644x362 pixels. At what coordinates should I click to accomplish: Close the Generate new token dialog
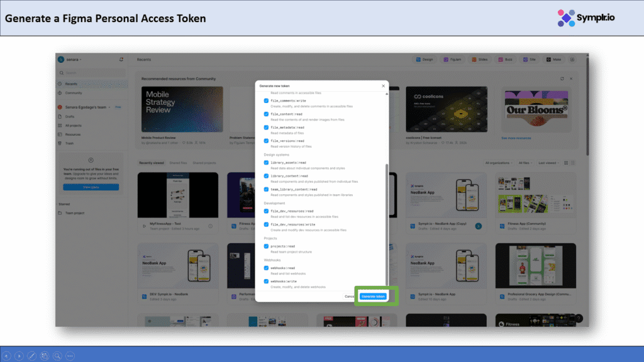click(383, 85)
